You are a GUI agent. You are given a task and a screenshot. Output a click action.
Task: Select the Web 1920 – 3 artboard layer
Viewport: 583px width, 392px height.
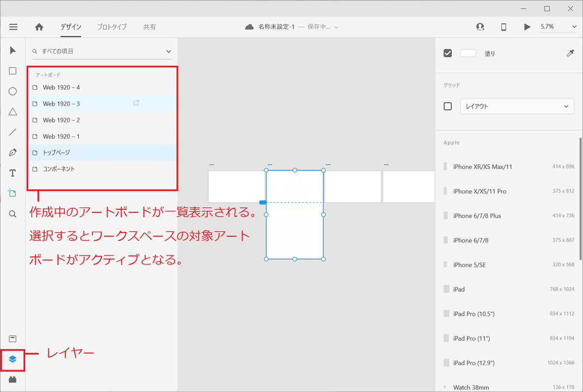[102, 103]
